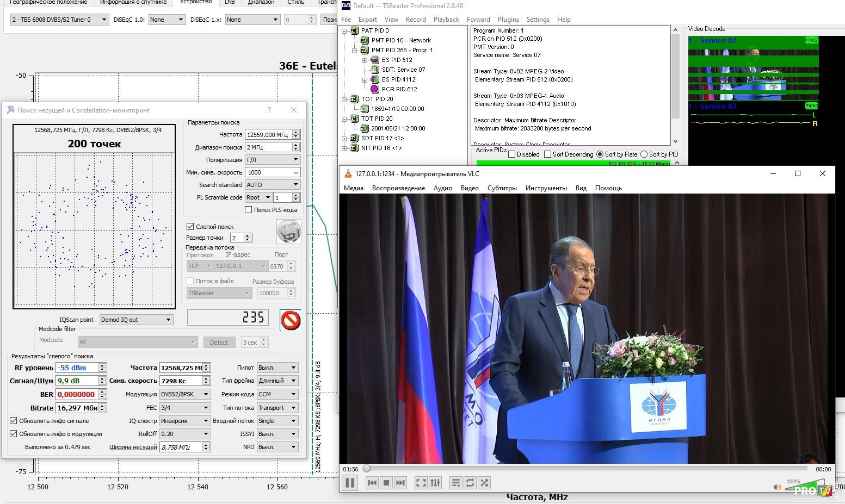
Task: Show the VLC playlist
Action: [456, 483]
